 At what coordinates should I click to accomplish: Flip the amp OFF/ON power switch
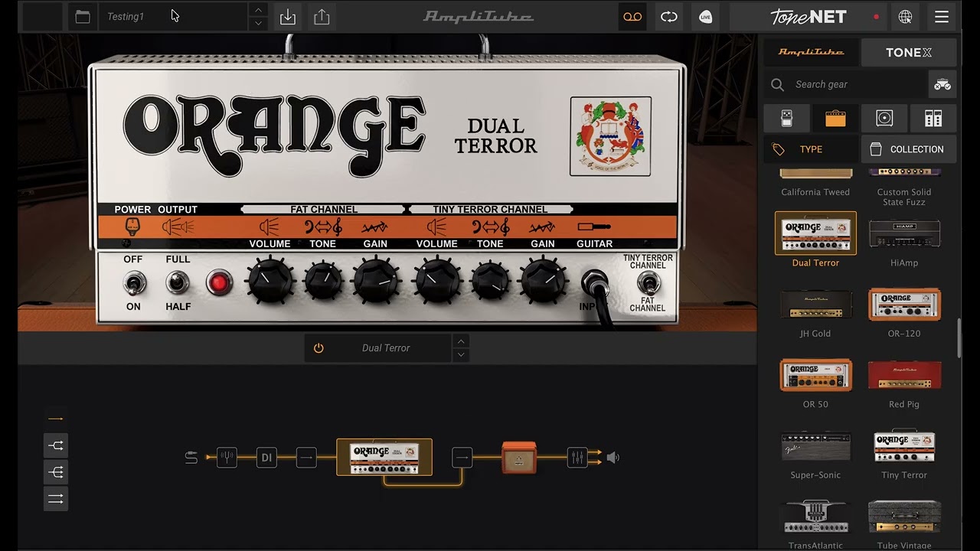(x=133, y=284)
